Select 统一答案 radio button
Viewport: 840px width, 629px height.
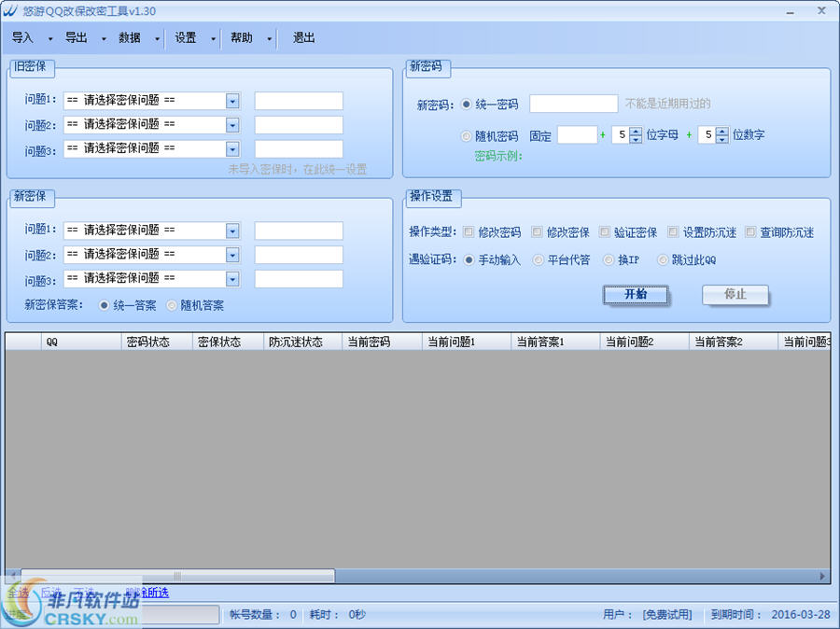click(x=104, y=305)
